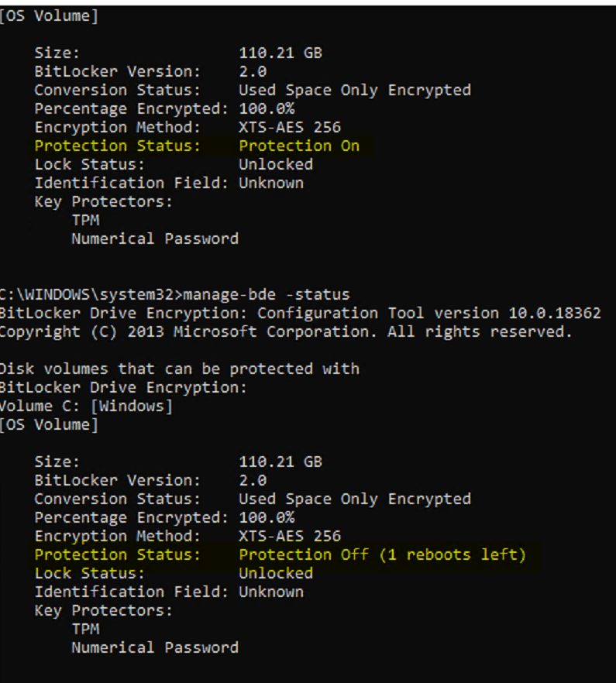Click "Protection Status:" label beside Protection Off
The height and width of the screenshot is (683, 616).
[117, 554]
